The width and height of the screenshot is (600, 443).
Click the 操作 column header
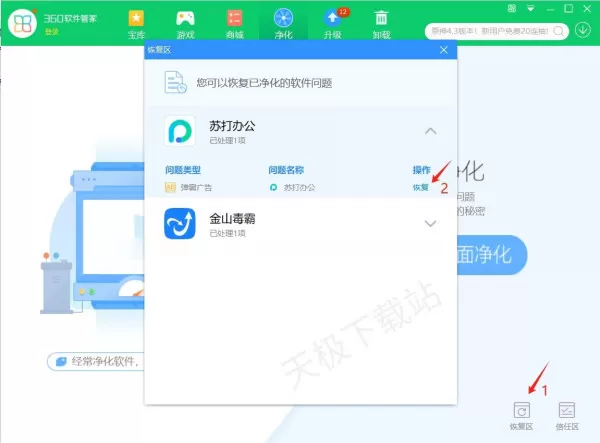pyautogui.click(x=421, y=170)
